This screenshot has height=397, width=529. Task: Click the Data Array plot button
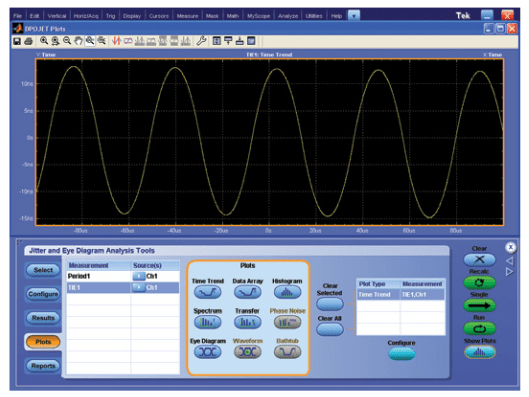point(247,292)
